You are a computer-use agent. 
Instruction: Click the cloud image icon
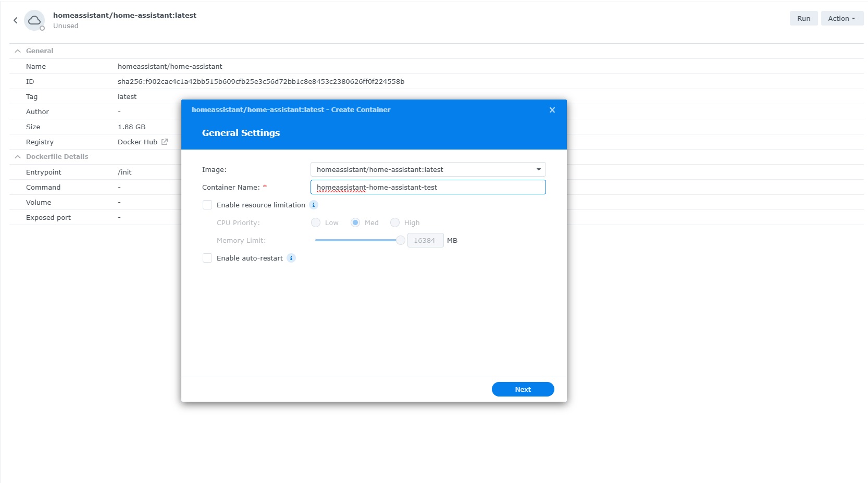click(x=34, y=20)
